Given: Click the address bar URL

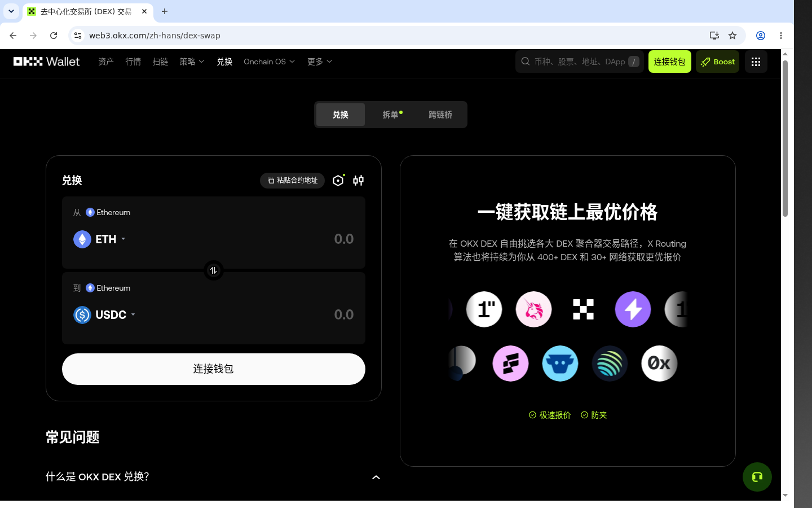Looking at the screenshot, I should tap(155, 36).
